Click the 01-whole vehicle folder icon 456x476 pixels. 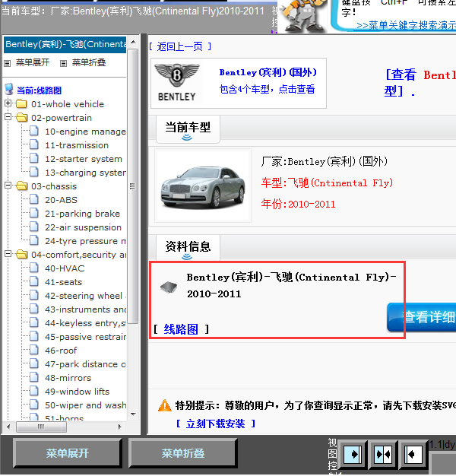(21, 103)
